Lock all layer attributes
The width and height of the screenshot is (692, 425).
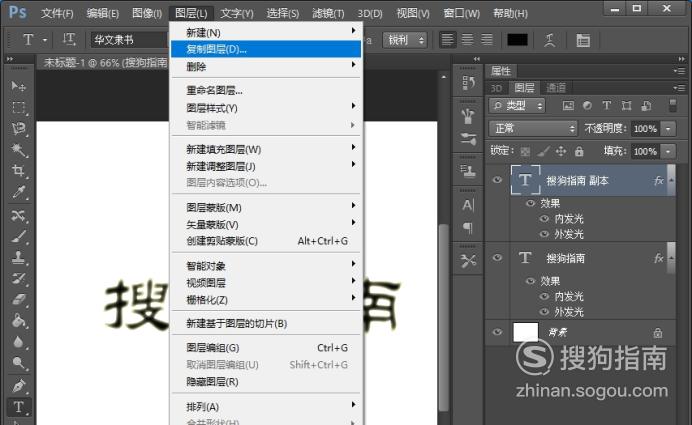pyautogui.click(x=579, y=151)
